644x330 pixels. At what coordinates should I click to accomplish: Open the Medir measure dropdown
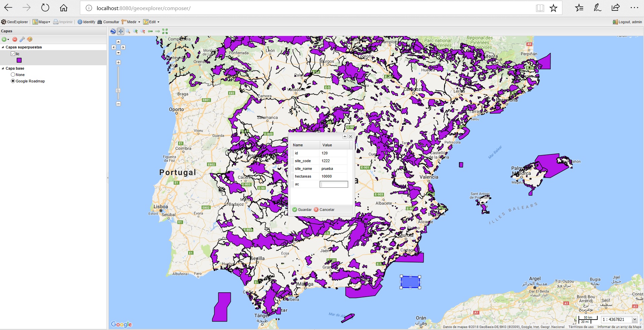click(131, 22)
